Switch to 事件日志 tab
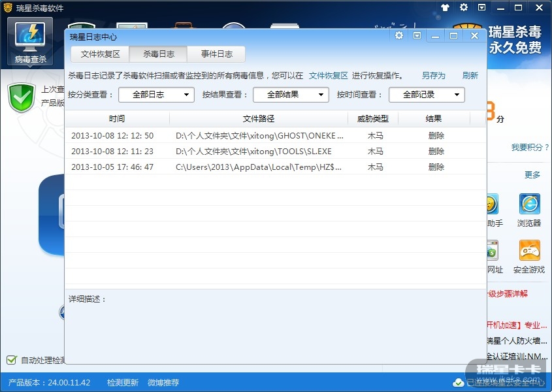Screen dimensions: 552x392 tap(216, 54)
